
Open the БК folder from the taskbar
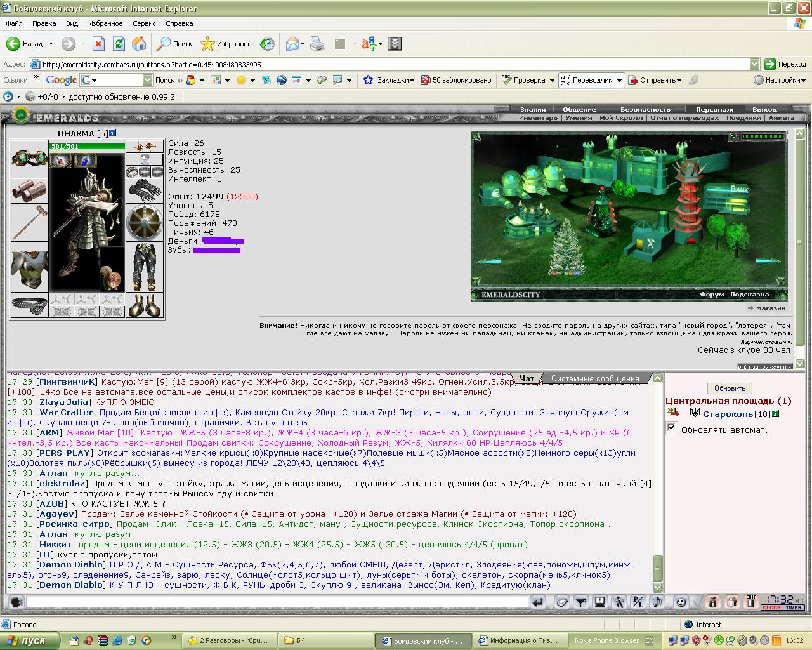(326, 640)
